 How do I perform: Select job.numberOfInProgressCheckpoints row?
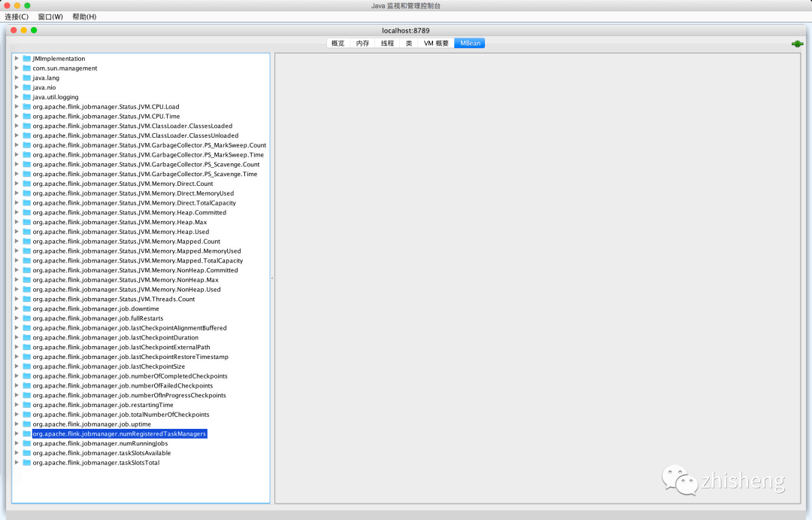click(129, 395)
